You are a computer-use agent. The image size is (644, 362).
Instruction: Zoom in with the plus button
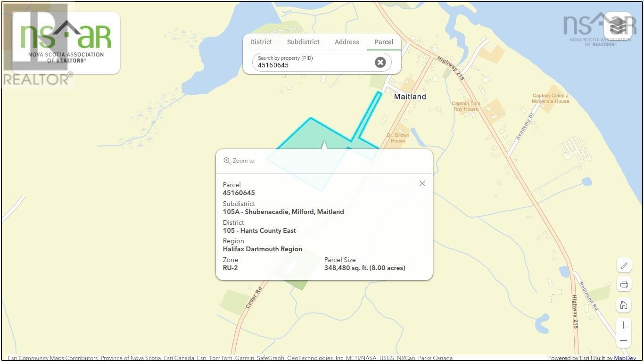624,325
